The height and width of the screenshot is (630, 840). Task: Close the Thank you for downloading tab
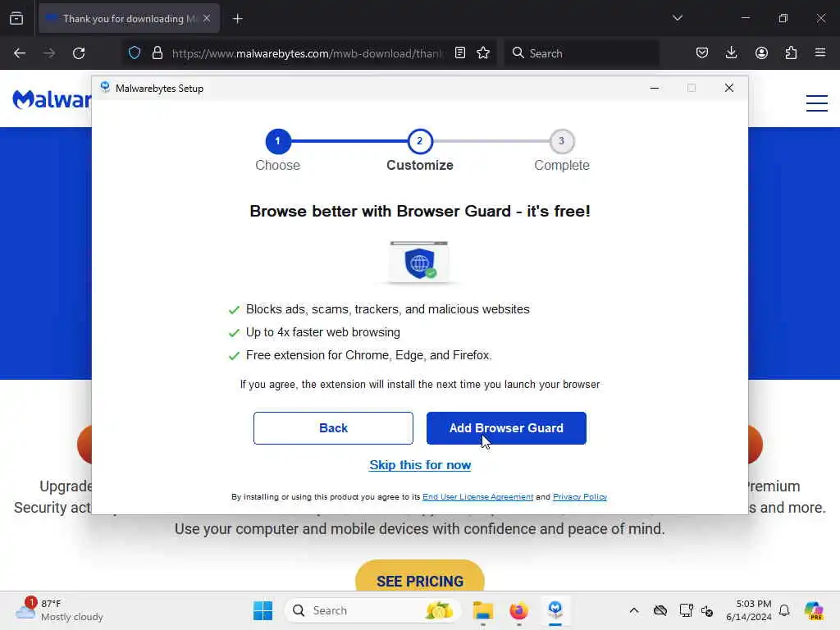click(x=207, y=18)
